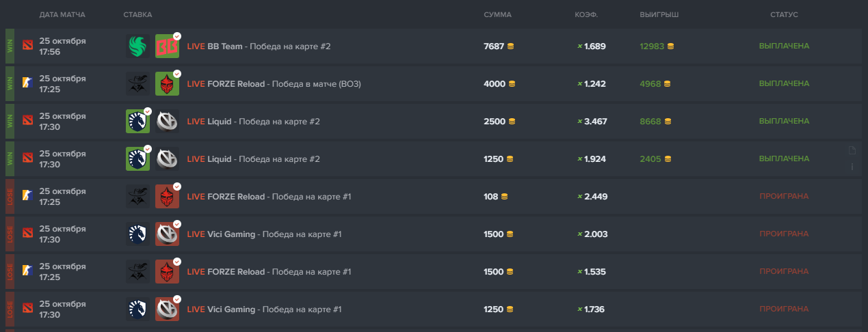The height and width of the screenshot is (332, 868).
Task: Click the game icon in the 4000 FORZE Reload row
Action: 27,83
